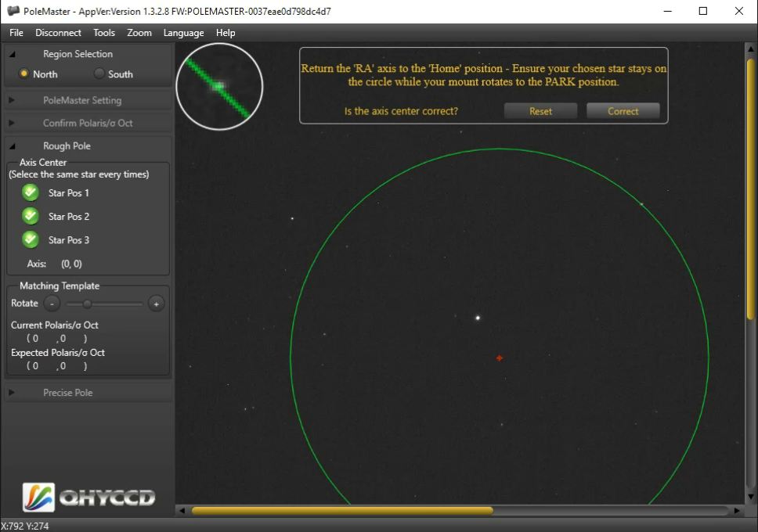Image resolution: width=758 pixels, height=532 pixels.
Task: Click the PoleMaster app icon in title bar
Action: coord(13,11)
